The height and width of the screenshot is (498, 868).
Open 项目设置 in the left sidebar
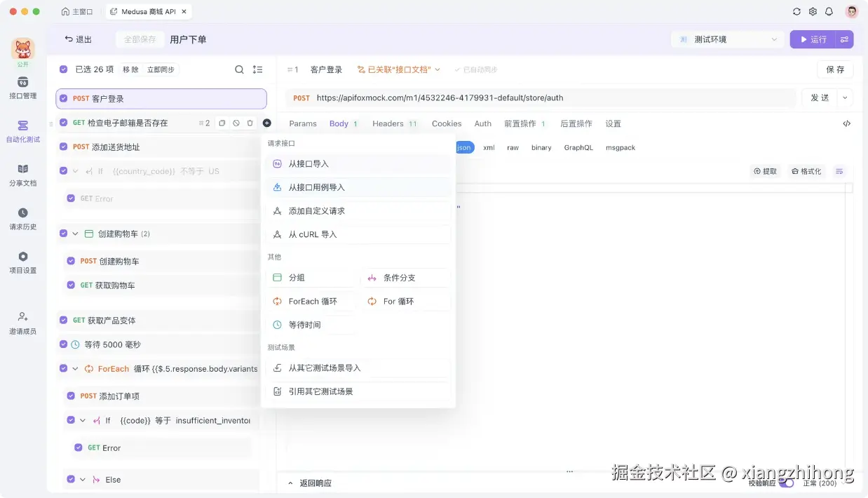pyautogui.click(x=22, y=262)
